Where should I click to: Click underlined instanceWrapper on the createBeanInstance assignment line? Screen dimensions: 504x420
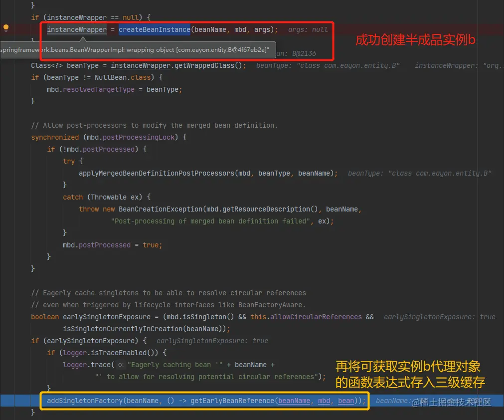click(x=76, y=29)
